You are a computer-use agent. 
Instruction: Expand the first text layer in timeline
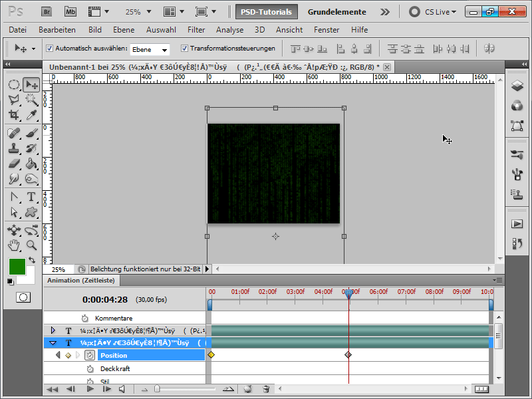pos(53,330)
